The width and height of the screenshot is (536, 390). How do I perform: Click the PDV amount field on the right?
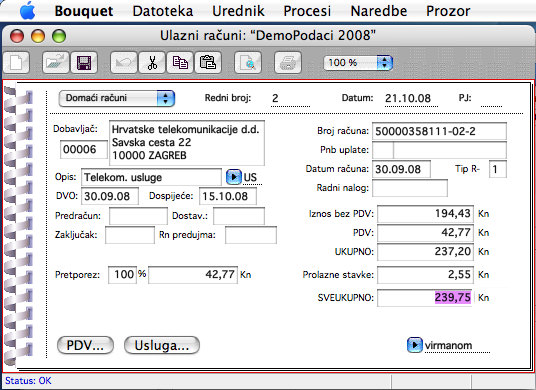426,233
